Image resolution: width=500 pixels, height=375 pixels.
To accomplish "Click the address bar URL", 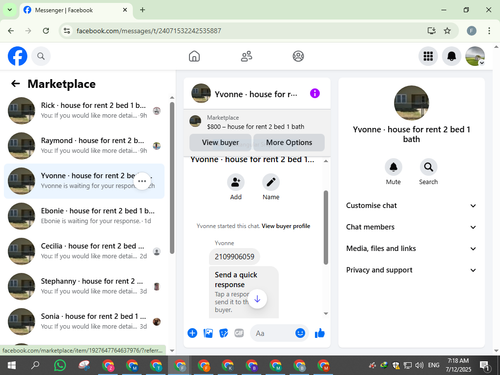I will (149, 31).
